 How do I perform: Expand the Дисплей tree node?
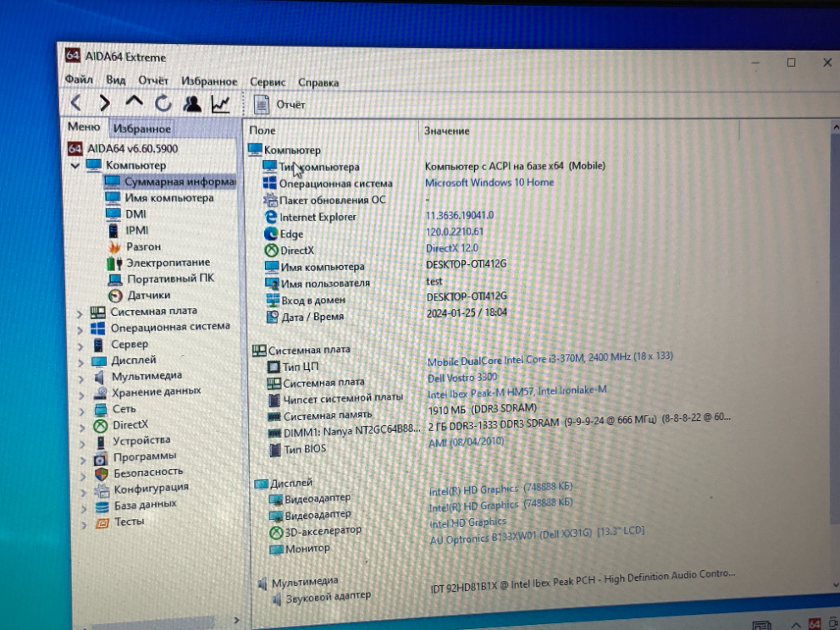(81, 362)
